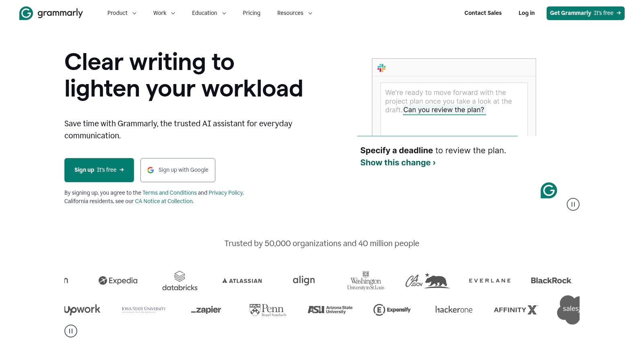Click the HackerOne logo

click(454, 310)
